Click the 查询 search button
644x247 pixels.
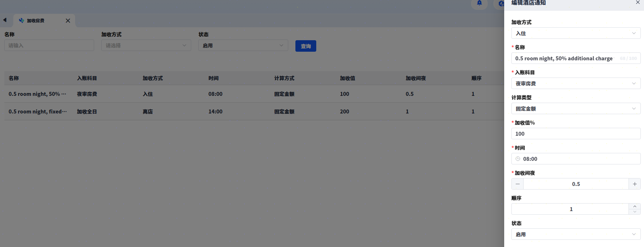point(305,46)
